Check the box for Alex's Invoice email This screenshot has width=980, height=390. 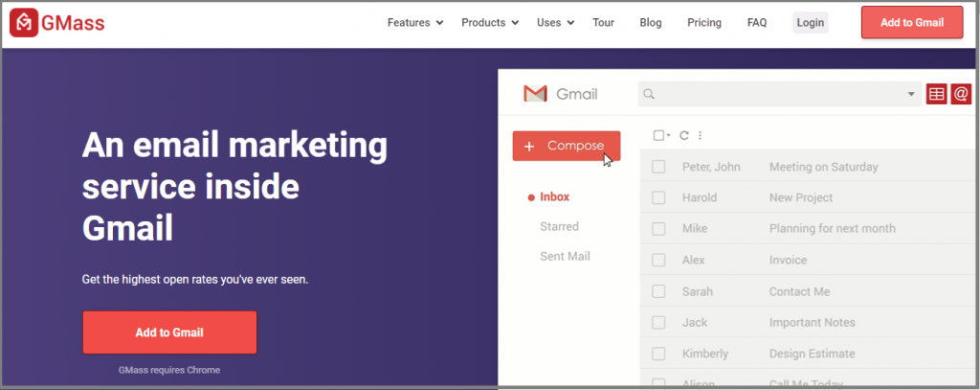658,261
